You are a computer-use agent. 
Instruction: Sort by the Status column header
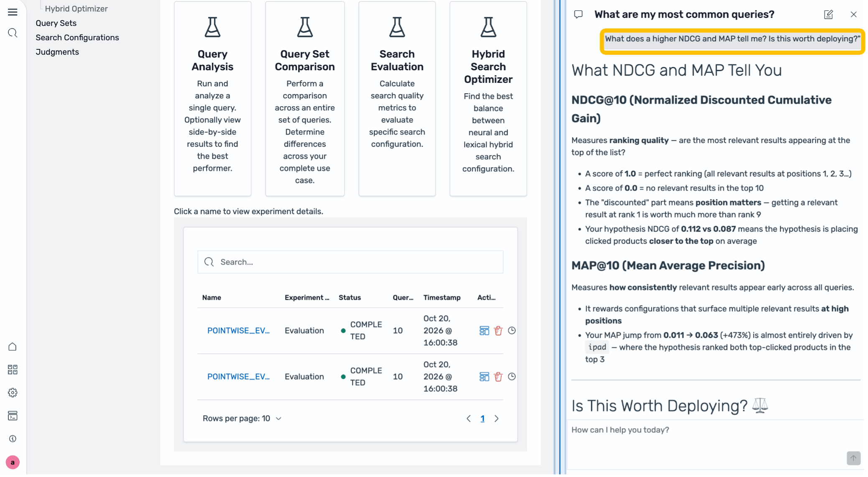[350, 298]
